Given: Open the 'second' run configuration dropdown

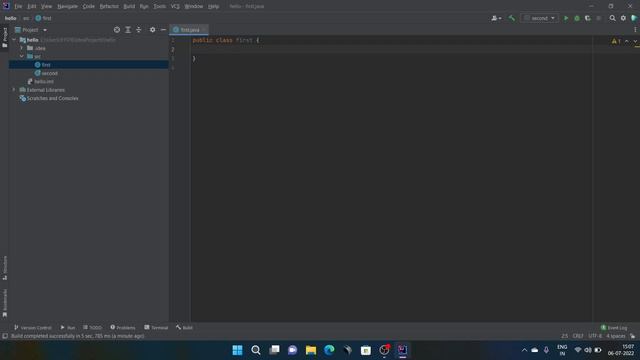Looking at the screenshot, I should 540,18.
